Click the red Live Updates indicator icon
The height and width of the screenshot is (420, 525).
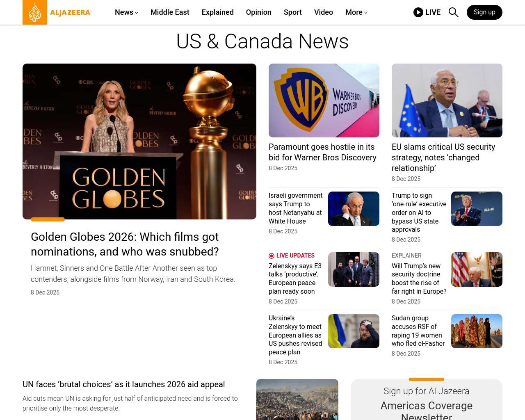click(272, 256)
